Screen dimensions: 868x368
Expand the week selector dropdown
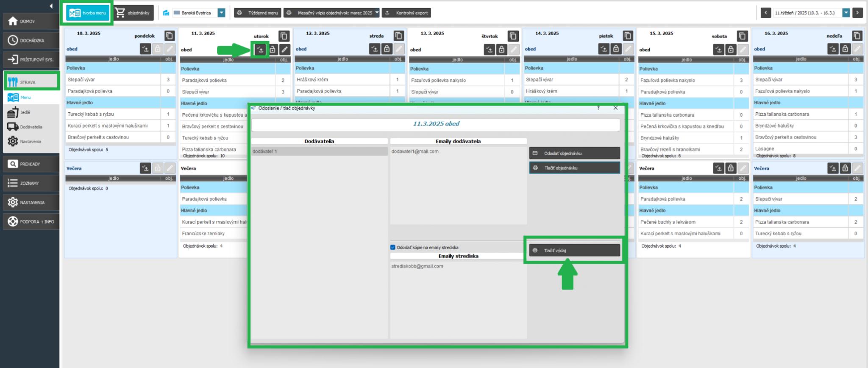(x=846, y=13)
